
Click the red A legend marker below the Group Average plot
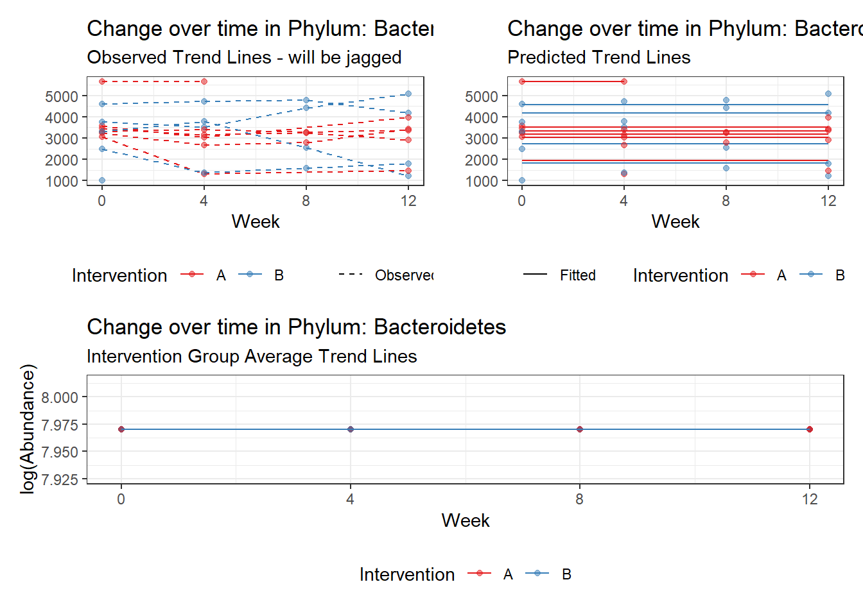[479, 574]
